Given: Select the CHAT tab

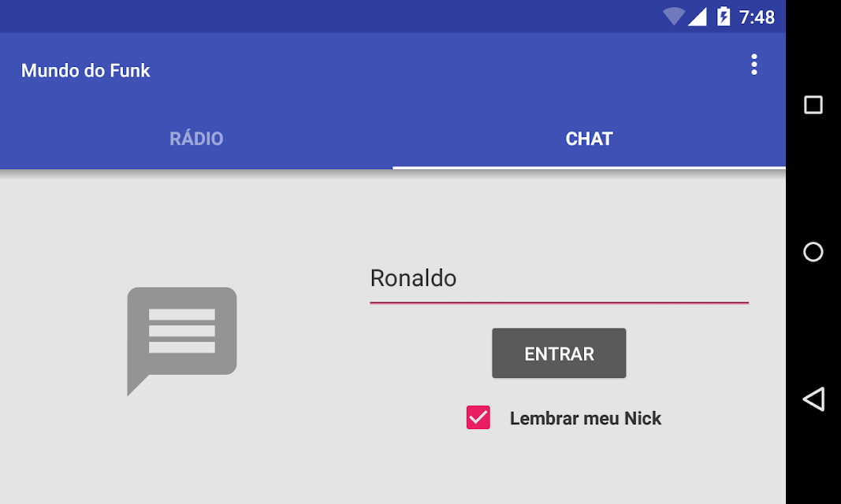Looking at the screenshot, I should click(589, 139).
